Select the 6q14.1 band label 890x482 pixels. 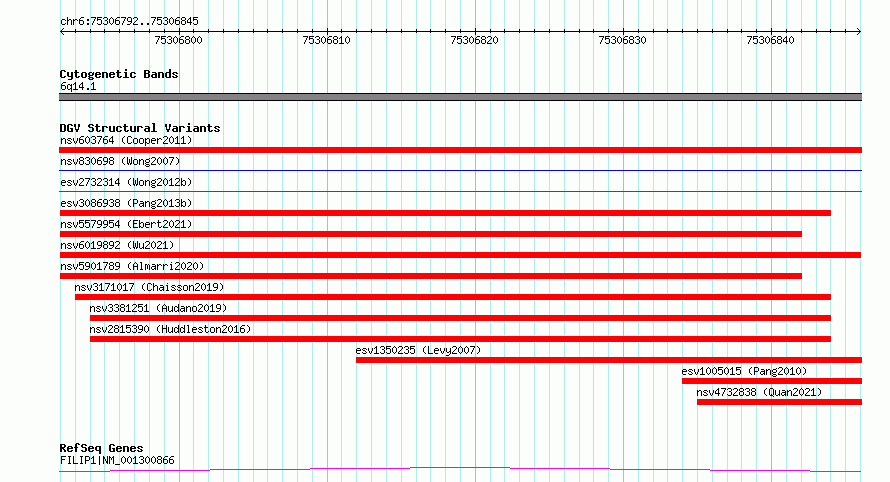point(78,86)
